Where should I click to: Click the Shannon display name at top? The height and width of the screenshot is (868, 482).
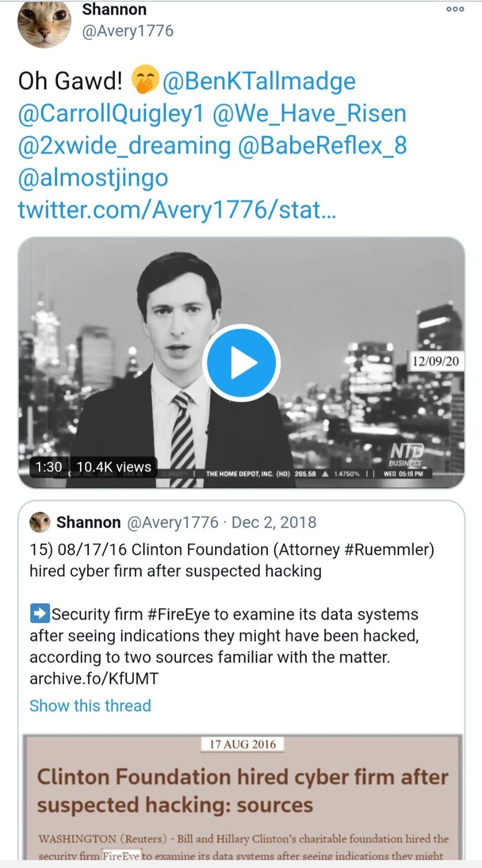(x=114, y=9)
